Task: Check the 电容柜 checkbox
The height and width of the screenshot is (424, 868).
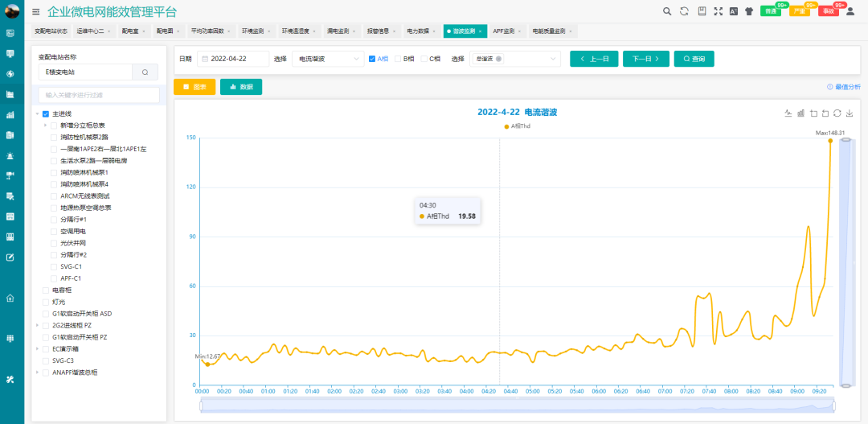Action: pyautogui.click(x=46, y=290)
